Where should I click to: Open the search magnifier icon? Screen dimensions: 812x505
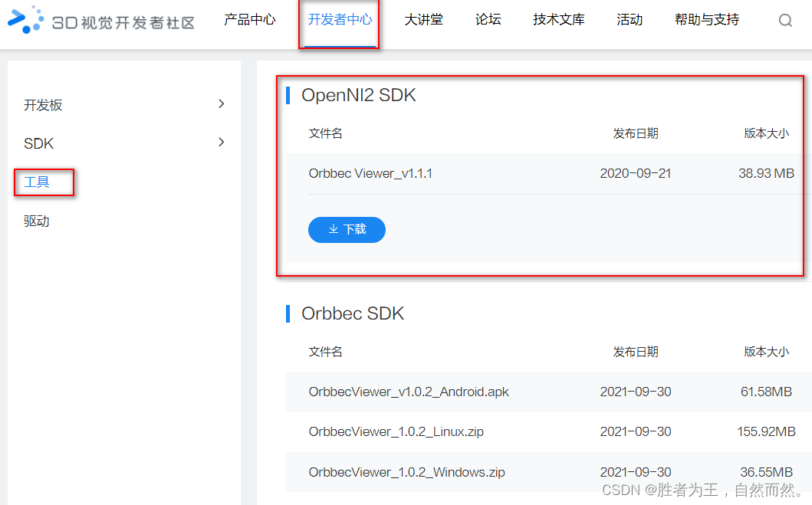785,20
